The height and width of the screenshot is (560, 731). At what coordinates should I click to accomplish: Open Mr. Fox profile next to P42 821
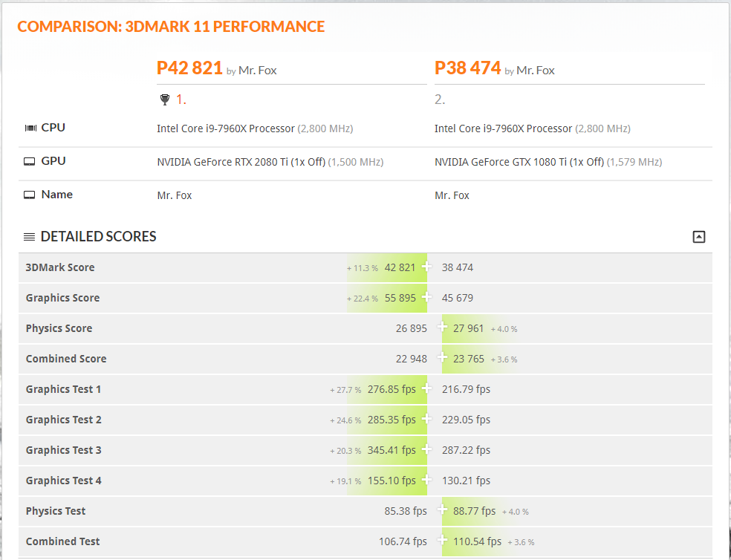point(257,71)
